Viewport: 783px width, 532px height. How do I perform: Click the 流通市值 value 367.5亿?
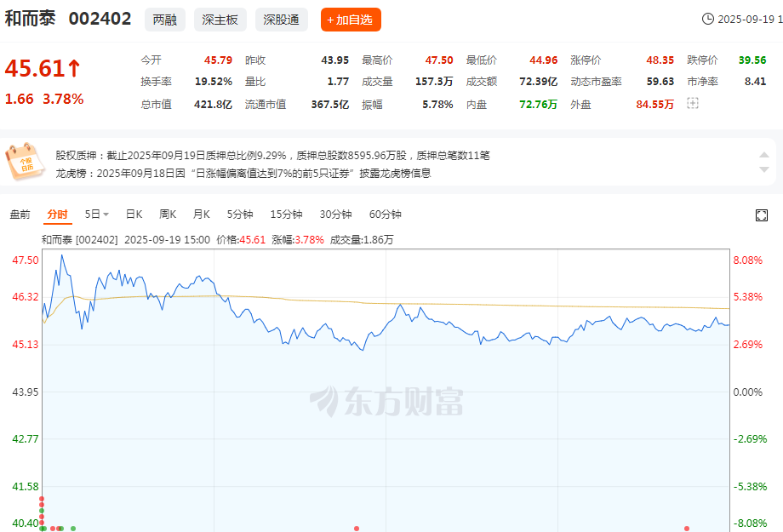click(x=330, y=105)
